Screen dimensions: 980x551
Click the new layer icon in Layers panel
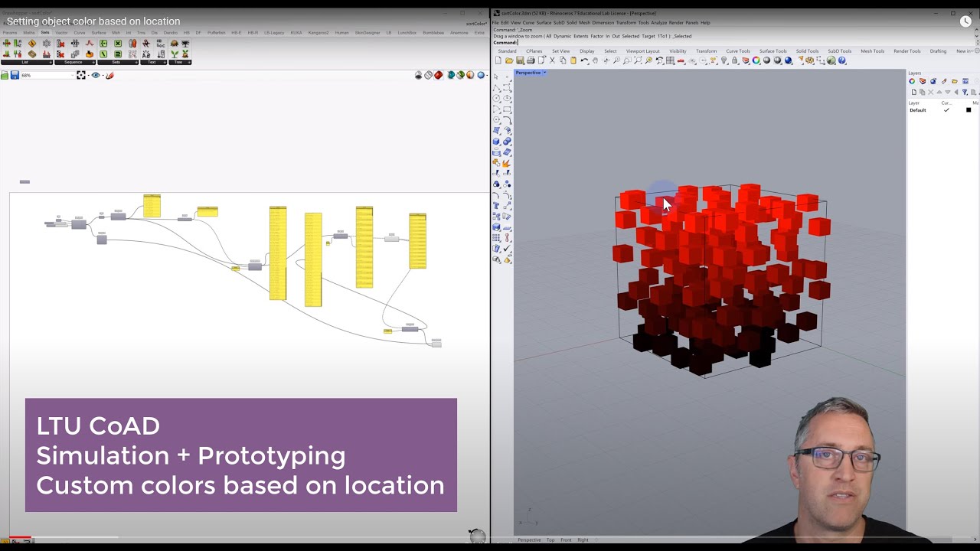pyautogui.click(x=914, y=92)
